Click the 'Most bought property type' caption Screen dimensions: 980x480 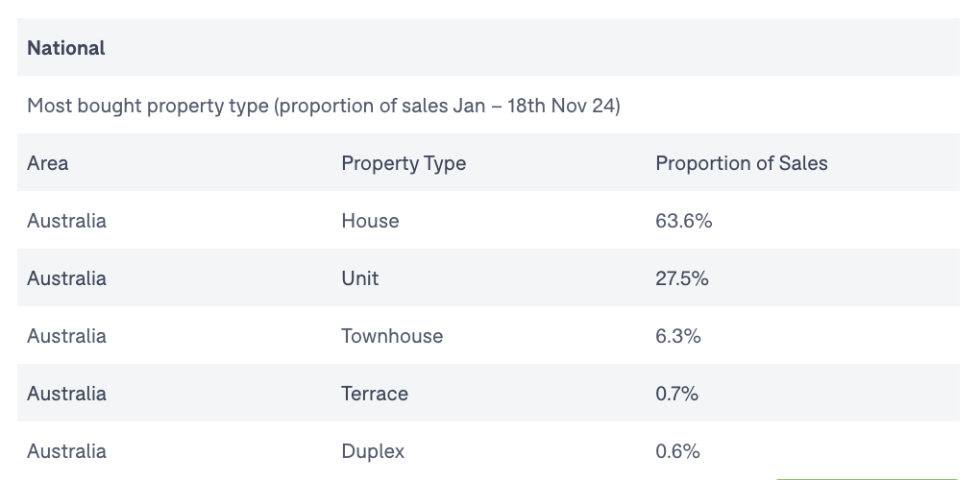pyautogui.click(x=324, y=106)
